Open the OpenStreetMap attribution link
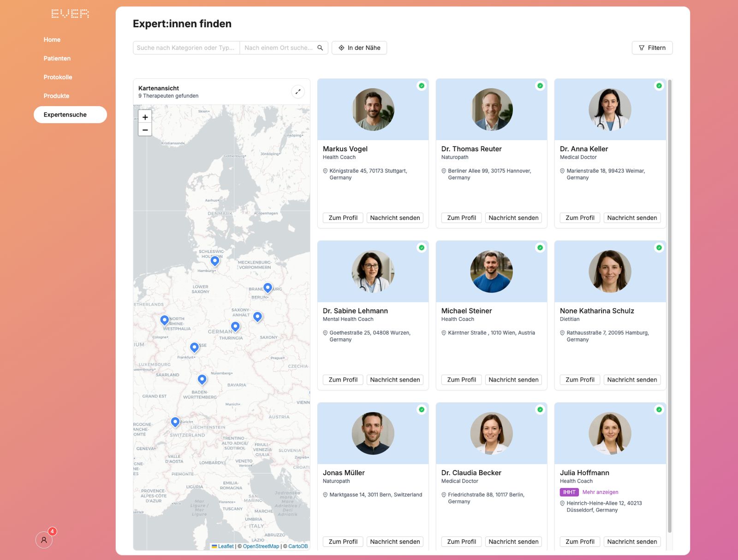The width and height of the screenshot is (738, 560). click(261, 546)
